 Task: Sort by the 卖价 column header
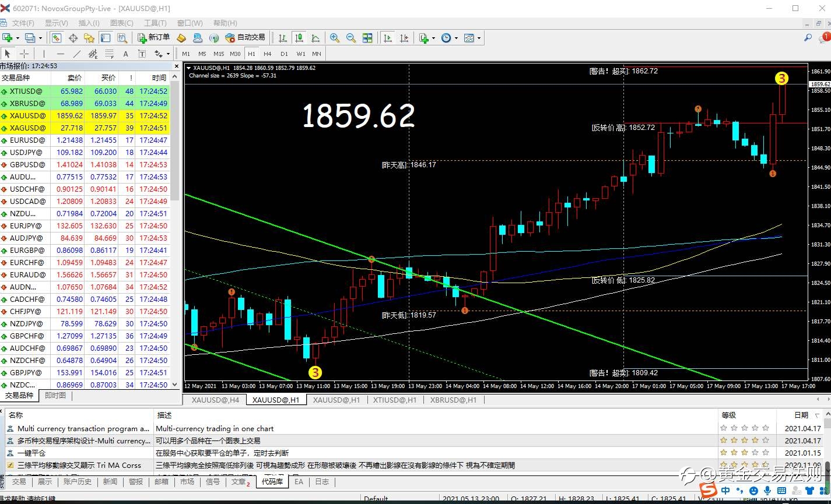coord(68,77)
